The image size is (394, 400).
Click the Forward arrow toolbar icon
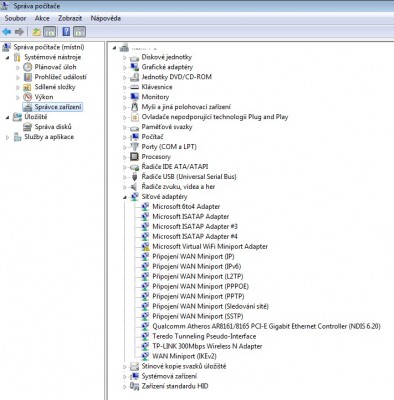pyautogui.click(x=19, y=32)
